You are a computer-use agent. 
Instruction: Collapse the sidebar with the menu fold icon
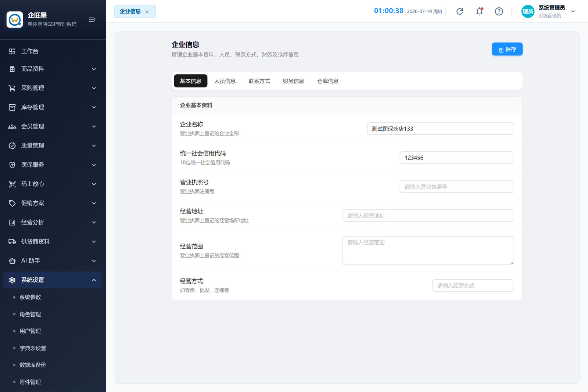pyautogui.click(x=92, y=19)
